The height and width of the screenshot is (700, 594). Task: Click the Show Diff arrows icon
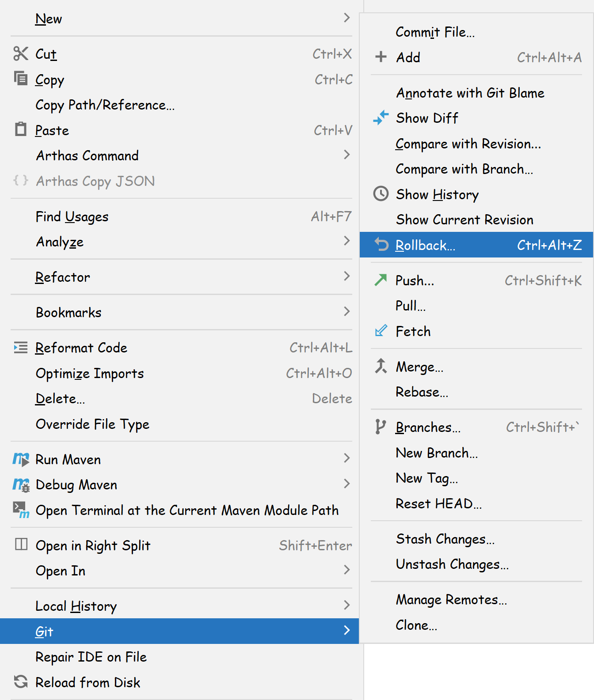click(381, 118)
